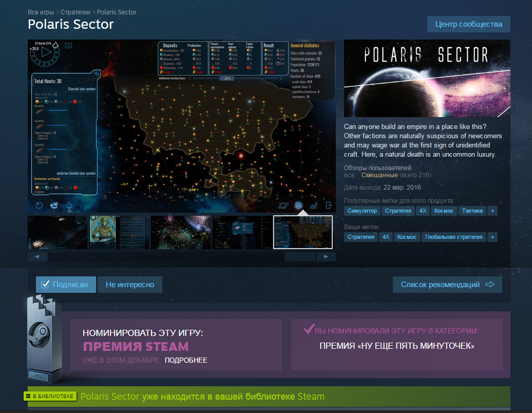Screen dimensions: 532x413
Task: Open the Стратегии breadcrumb link
Action: click(x=75, y=12)
